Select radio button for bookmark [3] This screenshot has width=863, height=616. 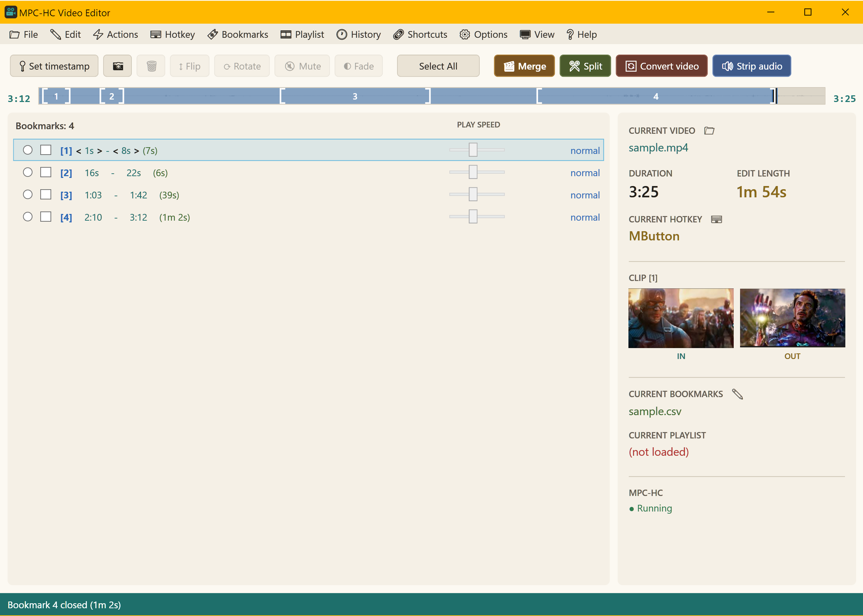(x=28, y=195)
